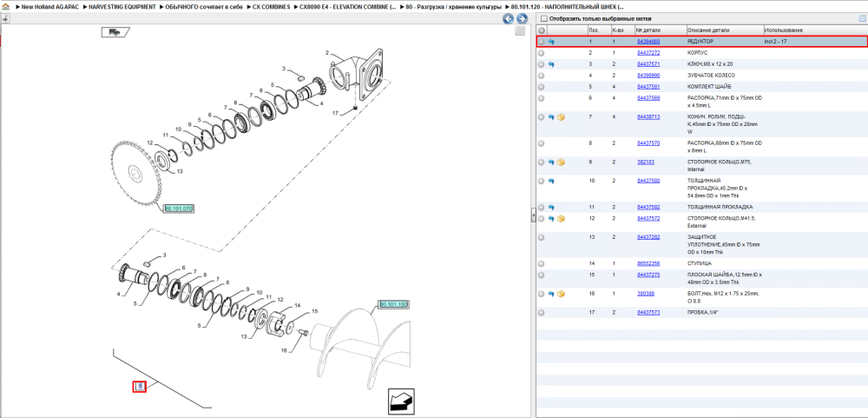Click the yellow box icon in row 12
Image resolution: width=868 pixels, height=418 pixels.
tap(562, 219)
